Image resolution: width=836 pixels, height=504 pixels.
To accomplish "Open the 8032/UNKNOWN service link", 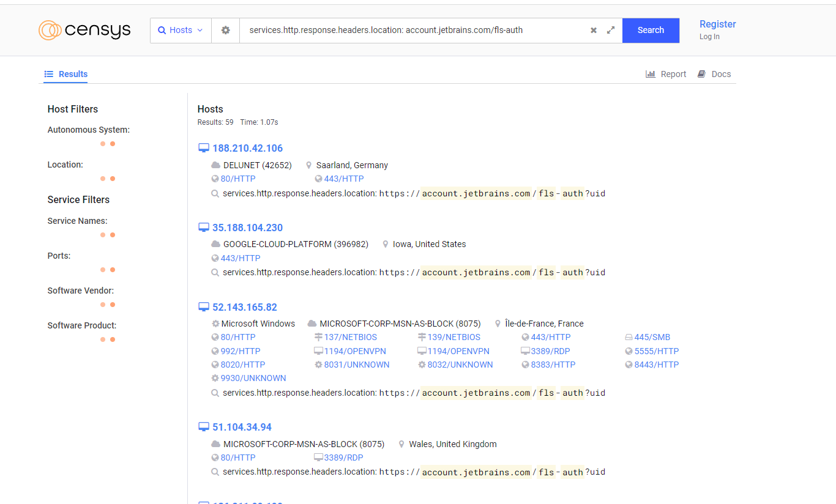I will (x=460, y=365).
